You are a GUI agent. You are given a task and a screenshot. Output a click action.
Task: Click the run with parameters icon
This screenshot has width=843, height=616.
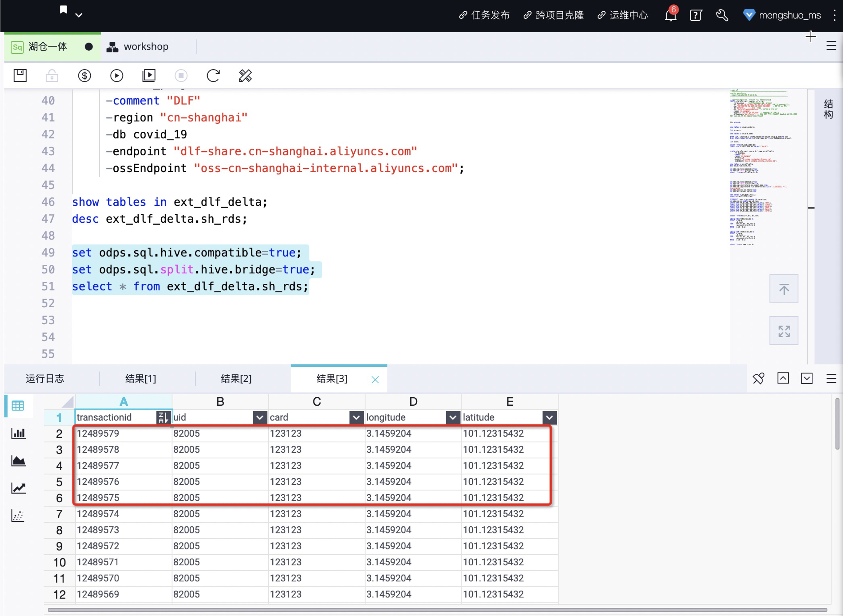point(149,76)
